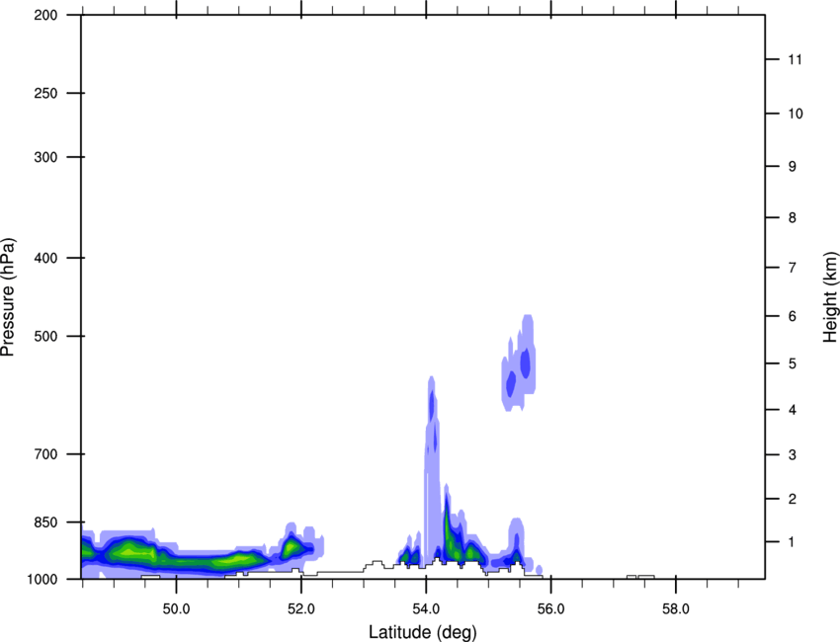Click the 7 km height label
The height and width of the screenshot is (642, 840).
[792, 268]
